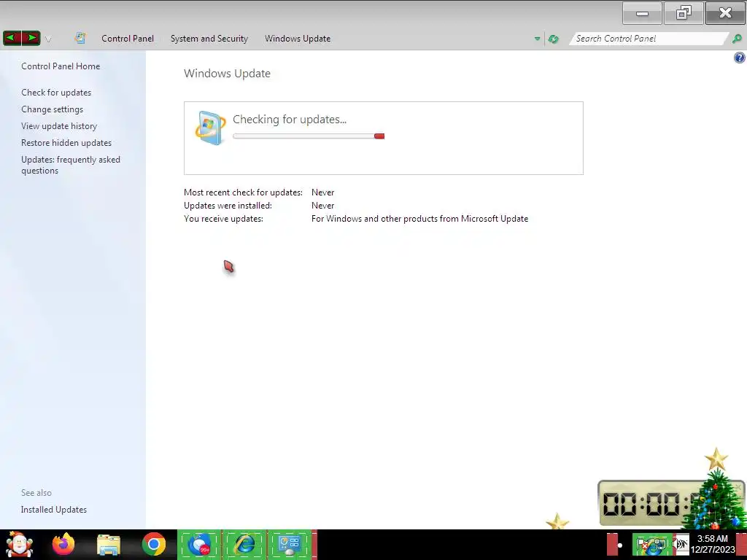
Task: Open Restore hidden updates
Action: [x=66, y=143]
